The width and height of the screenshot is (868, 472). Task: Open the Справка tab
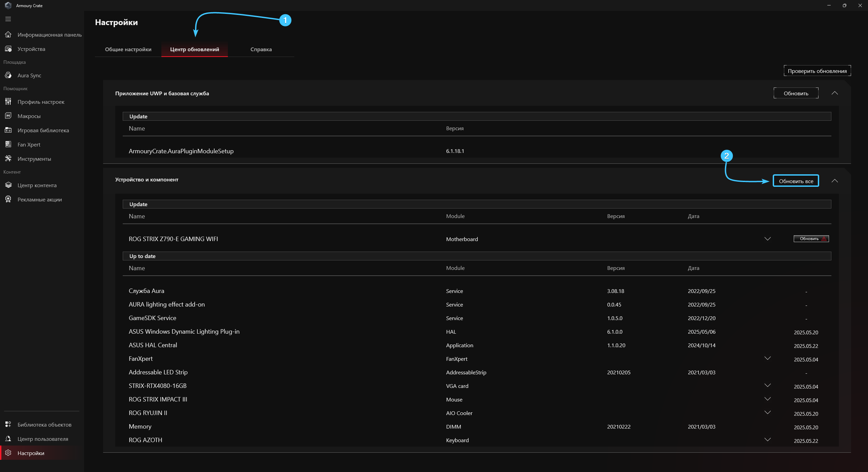pyautogui.click(x=261, y=50)
